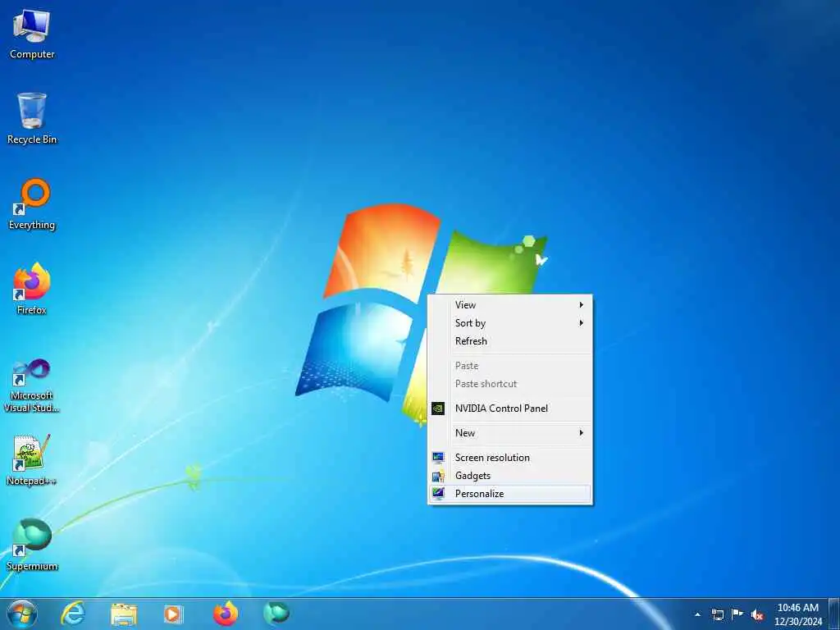This screenshot has width=840, height=630.
Task: Launch Windows Media Player from taskbar
Action: [x=173, y=614]
